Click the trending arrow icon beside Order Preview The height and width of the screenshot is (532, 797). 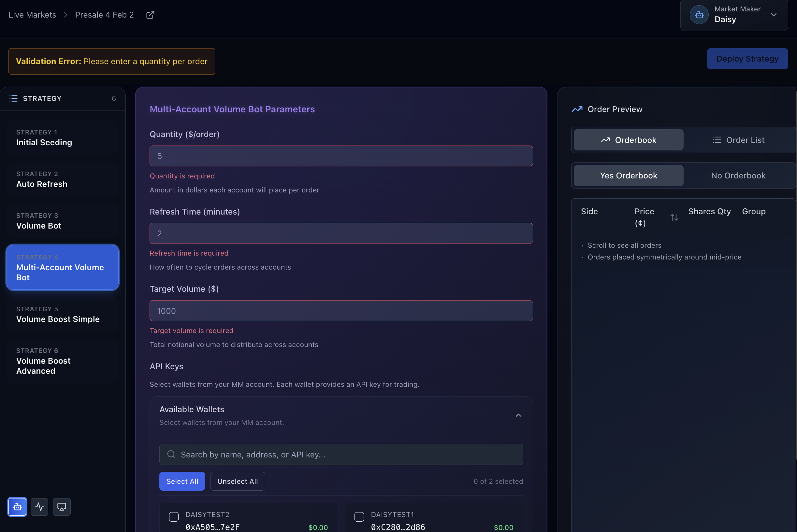point(577,109)
